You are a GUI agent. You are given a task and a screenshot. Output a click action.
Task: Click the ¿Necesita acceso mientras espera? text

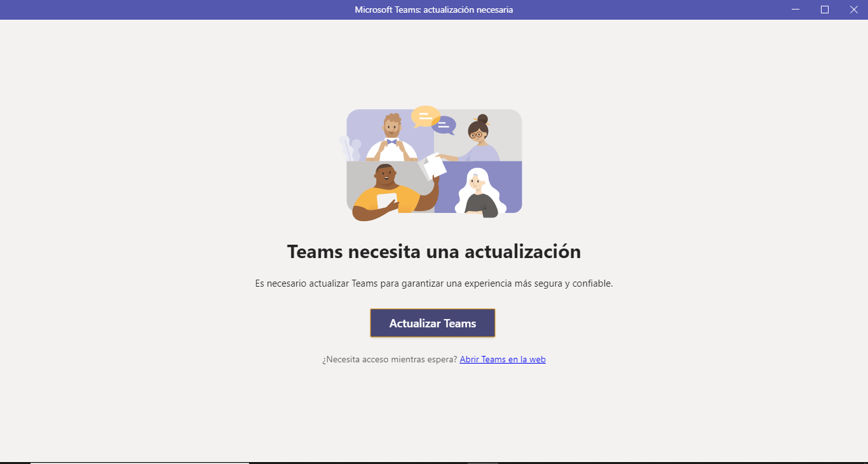click(390, 359)
